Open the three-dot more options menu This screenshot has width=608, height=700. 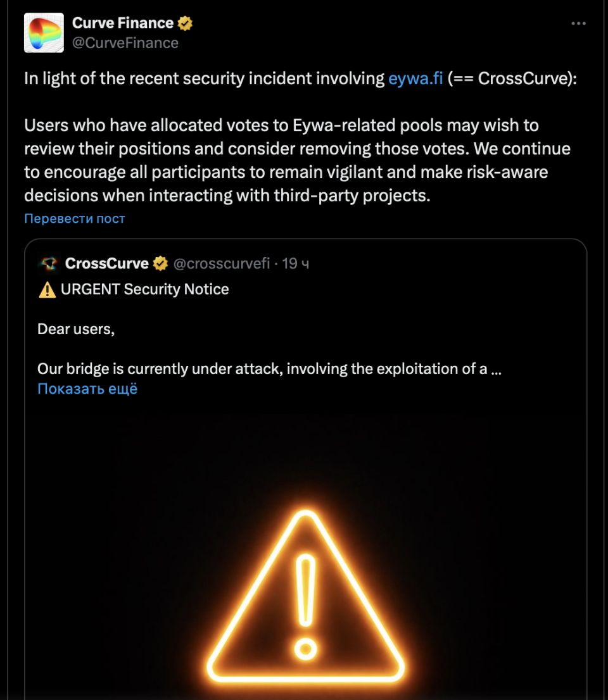point(578,24)
